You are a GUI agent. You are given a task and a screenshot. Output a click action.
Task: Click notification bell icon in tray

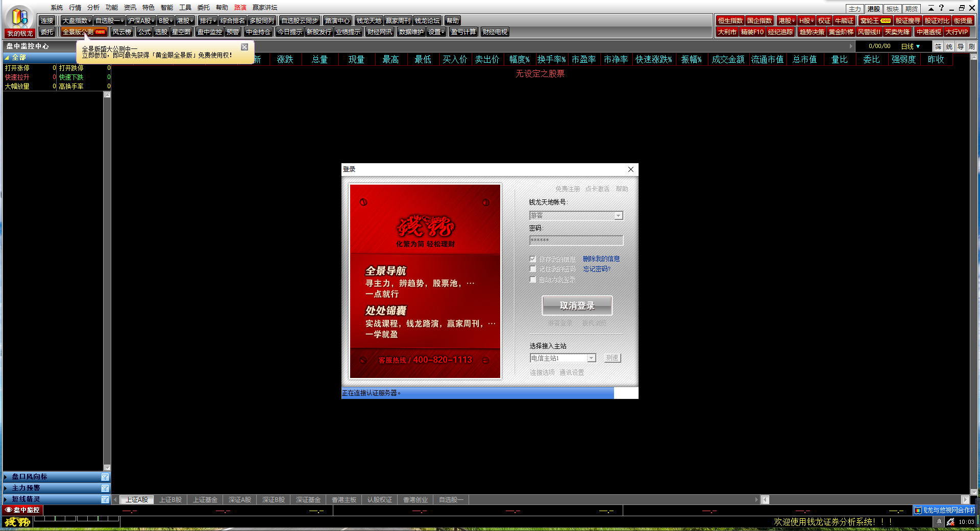tap(939, 522)
